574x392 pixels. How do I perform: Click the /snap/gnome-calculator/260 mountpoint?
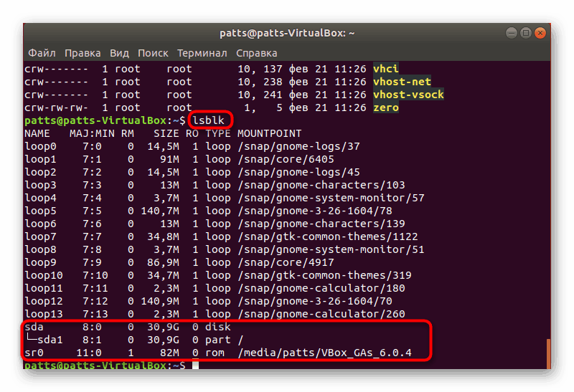pos(321,314)
